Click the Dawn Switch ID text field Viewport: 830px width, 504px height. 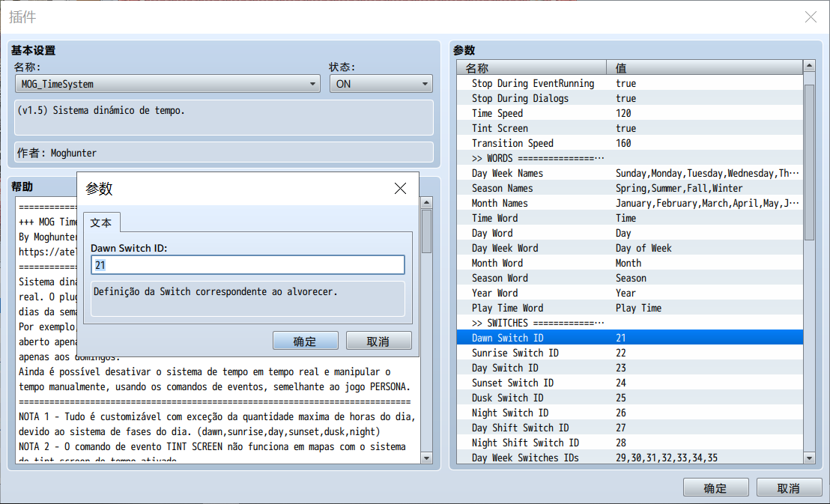coord(248,264)
